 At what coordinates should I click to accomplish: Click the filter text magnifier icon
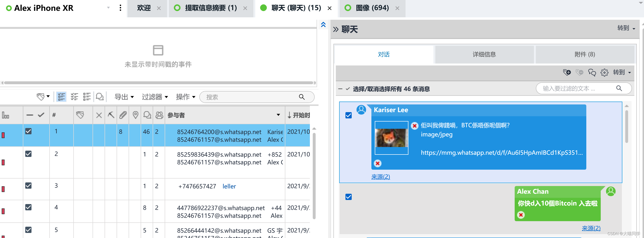click(x=619, y=88)
